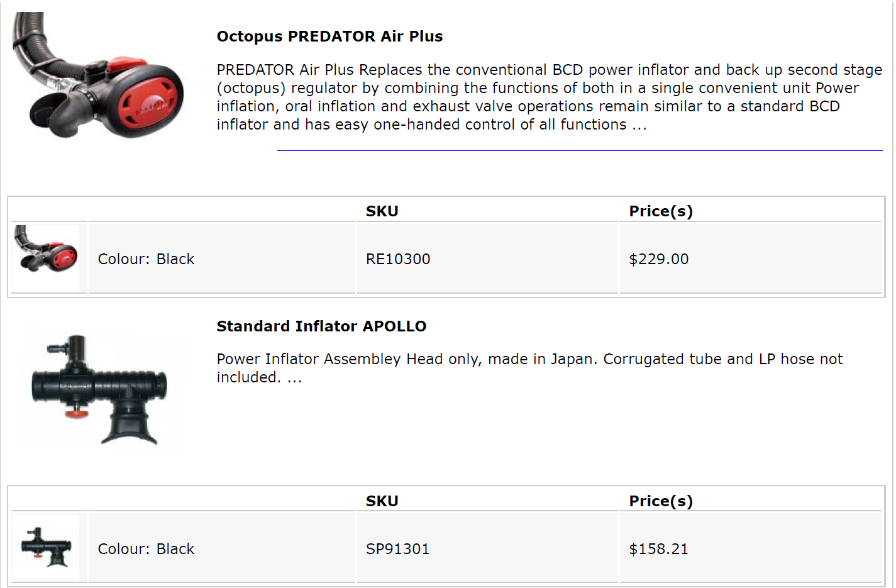896x588 pixels.
Task: Click the $158.21 price
Action: tap(659, 549)
